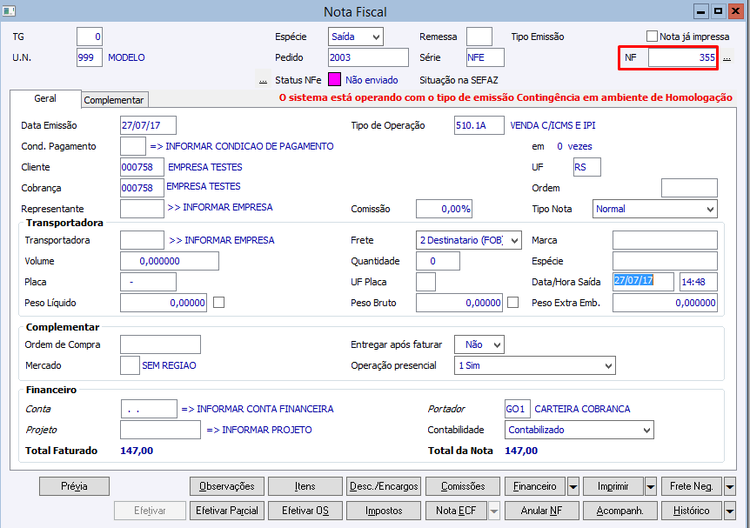This screenshot has width=750, height=528.
Task: Click the Frete Neg. button
Action: pyautogui.click(x=692, y=486)
